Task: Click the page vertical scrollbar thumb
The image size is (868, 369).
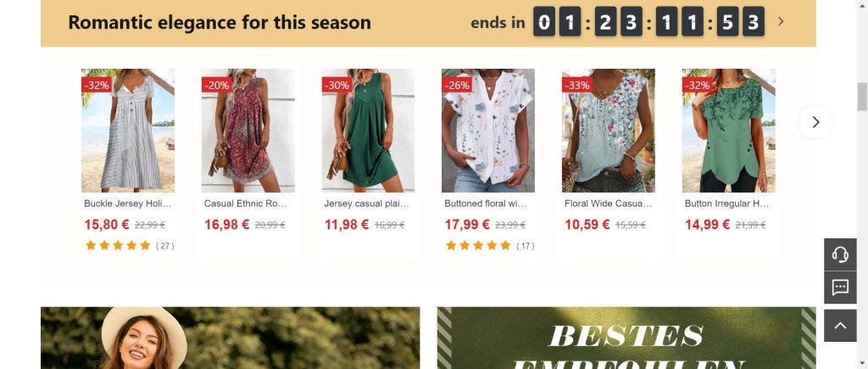Action: (862, 97)
